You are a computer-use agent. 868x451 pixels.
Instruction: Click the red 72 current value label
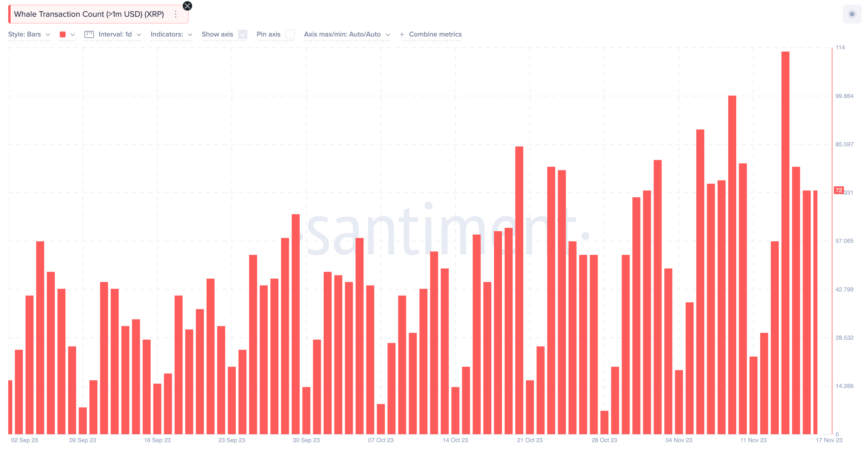(839, 190)
